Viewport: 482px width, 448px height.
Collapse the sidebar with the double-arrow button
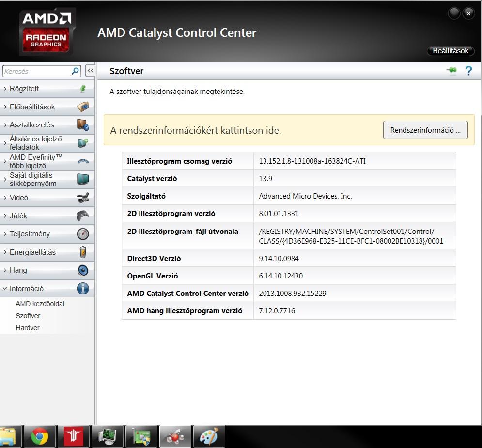(90, 71)
